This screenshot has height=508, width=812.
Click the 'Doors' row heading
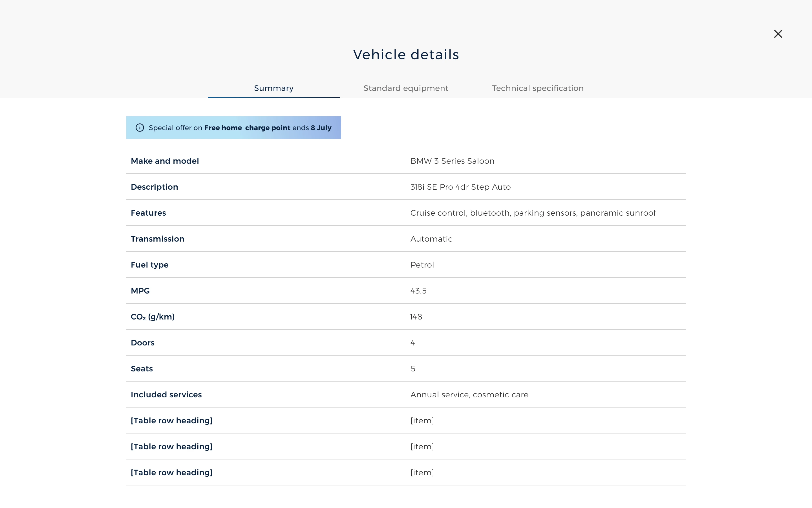143,343
